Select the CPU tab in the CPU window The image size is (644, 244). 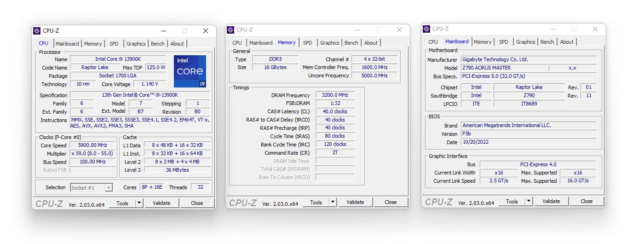[43, 43]
